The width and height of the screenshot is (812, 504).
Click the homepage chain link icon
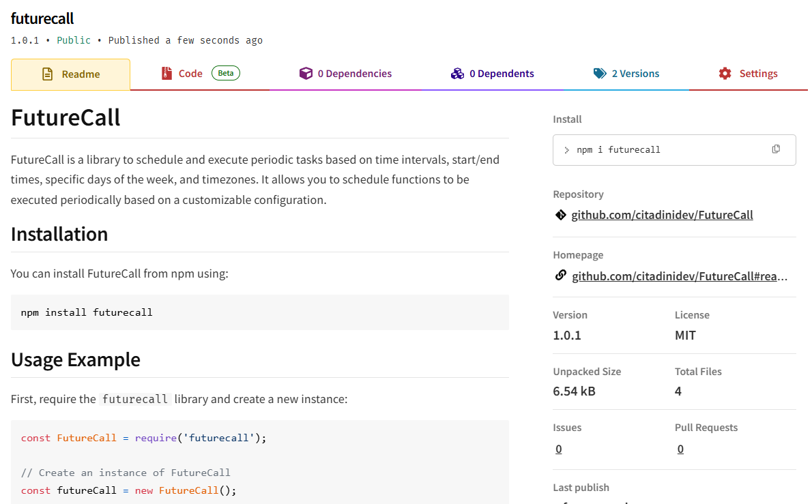(560, 276)
